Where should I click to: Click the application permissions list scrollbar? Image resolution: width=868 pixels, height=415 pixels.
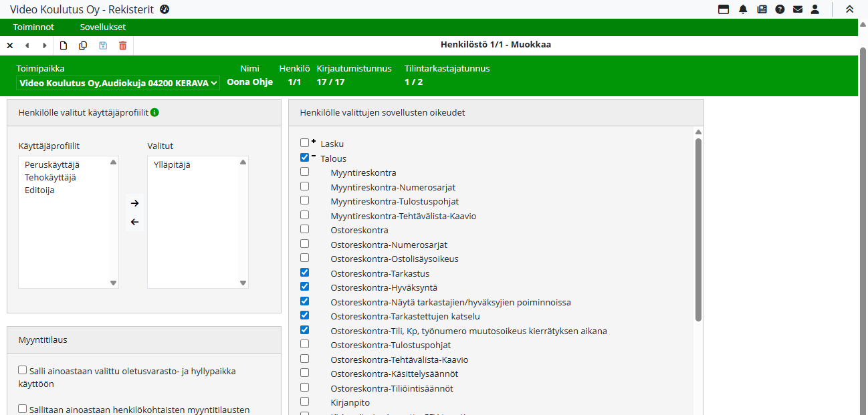[698, 227]
